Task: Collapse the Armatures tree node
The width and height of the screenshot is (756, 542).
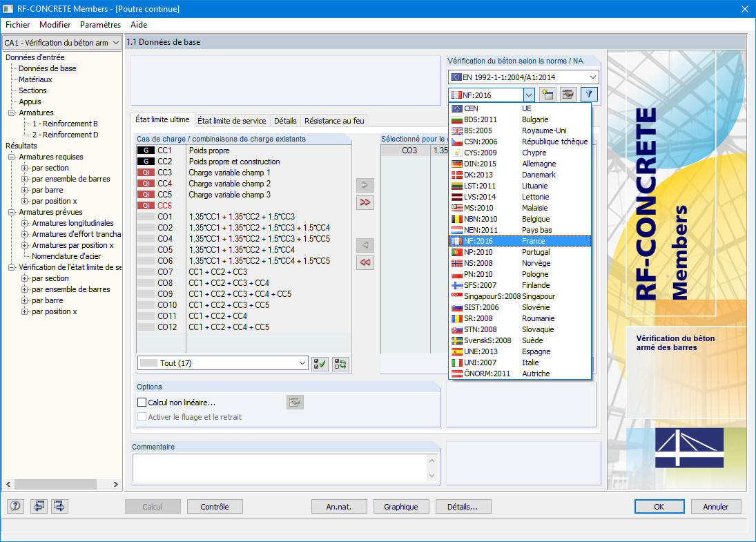Action: coord(12,113)
